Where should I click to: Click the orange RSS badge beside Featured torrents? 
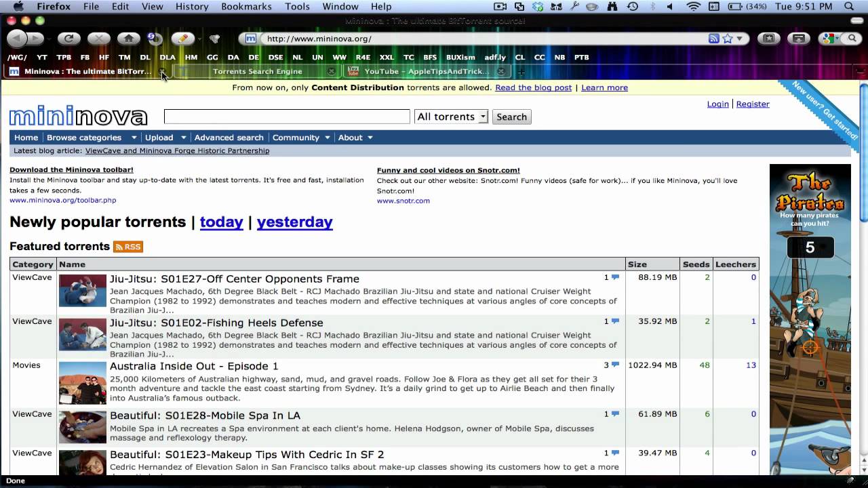[128, 247]
